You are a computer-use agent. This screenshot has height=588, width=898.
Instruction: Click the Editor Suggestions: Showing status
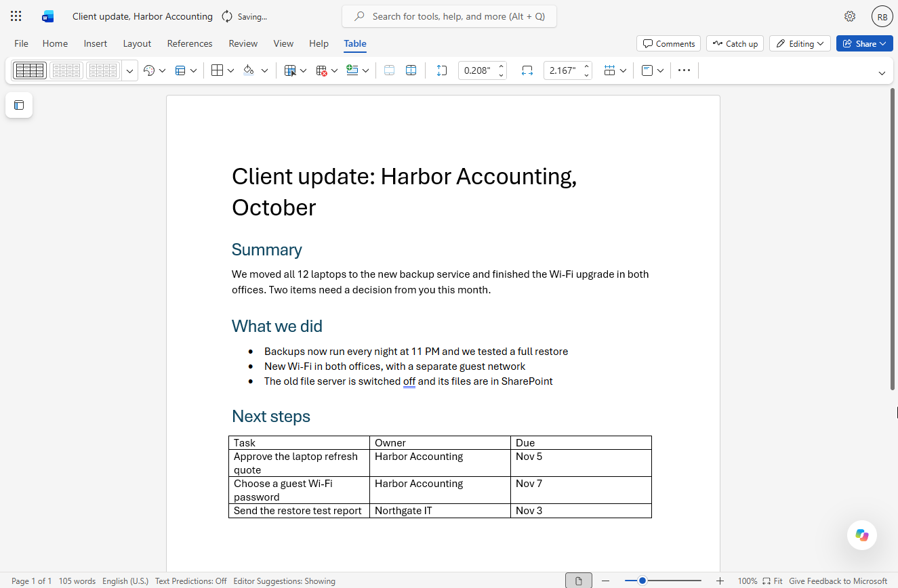click(x=285, y=581)
